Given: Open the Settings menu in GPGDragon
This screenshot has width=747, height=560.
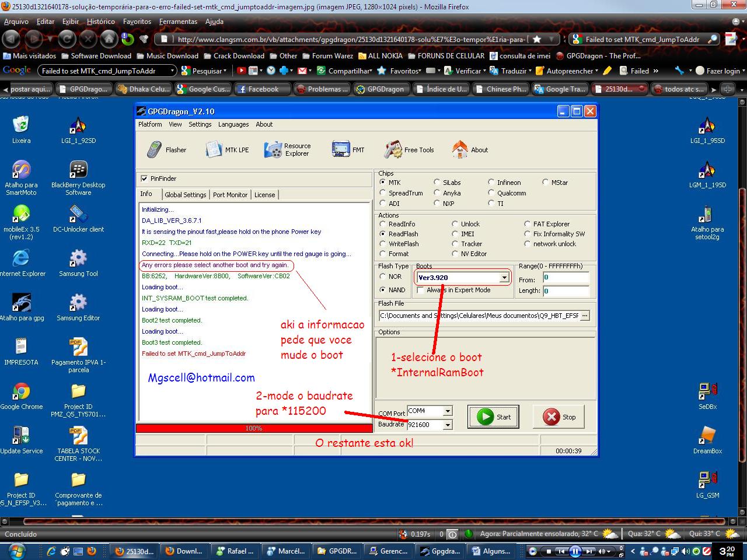Looking at the screenshot, I should tap(200, 124).
